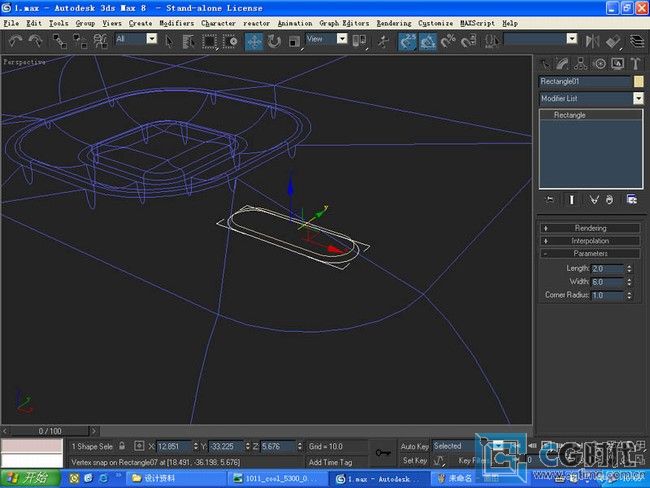Click Edit Named Selection Sets icon
The height and width of the screenshot is (488, 650).
coord(492,41)
